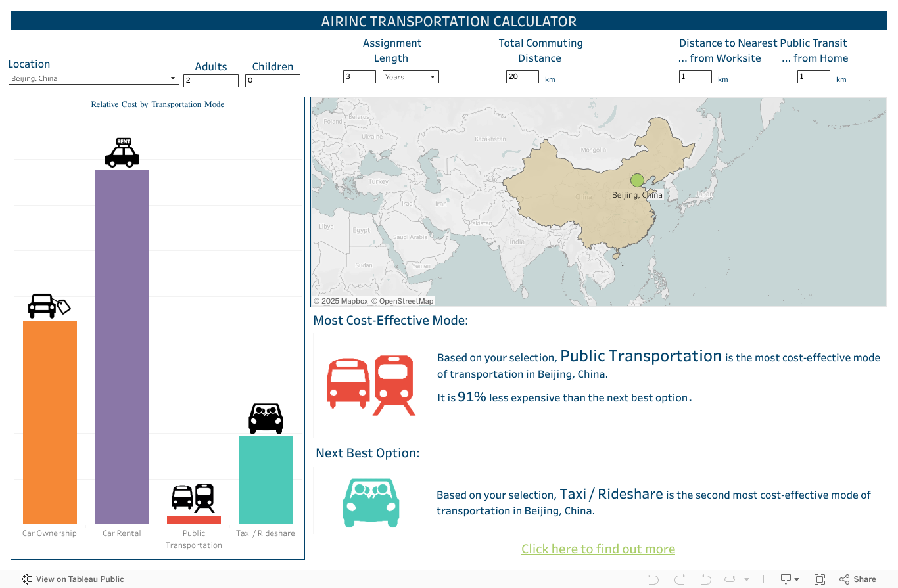The width and height of the screenshot is (898, 588).
Task: Open the Assignment Length units dropdown set to Years
Action: click(x=433, y=76)
